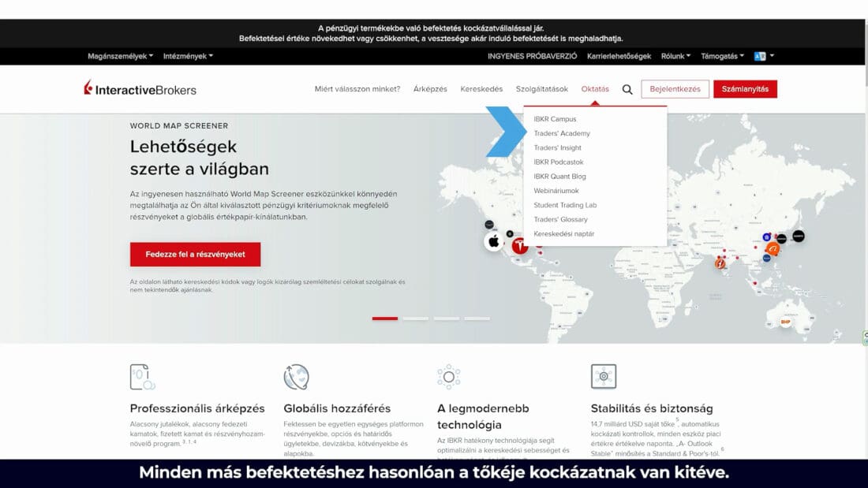Click the Tesla logo on map
The image size is (868, 488).
coord(521,246)
